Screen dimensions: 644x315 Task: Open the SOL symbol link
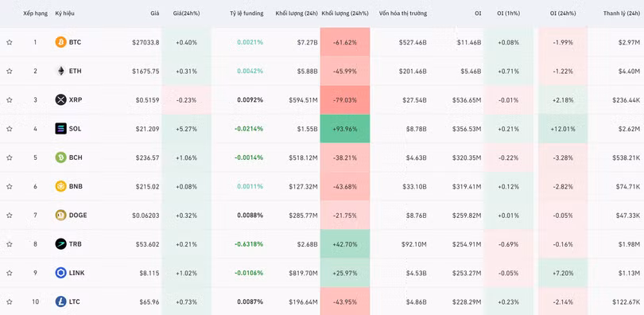76,129
